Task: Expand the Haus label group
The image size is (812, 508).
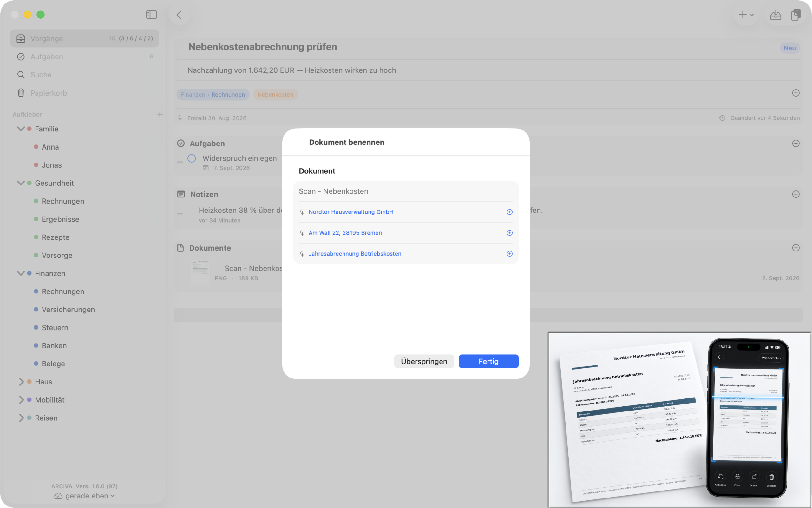Action: pos(21,382)
